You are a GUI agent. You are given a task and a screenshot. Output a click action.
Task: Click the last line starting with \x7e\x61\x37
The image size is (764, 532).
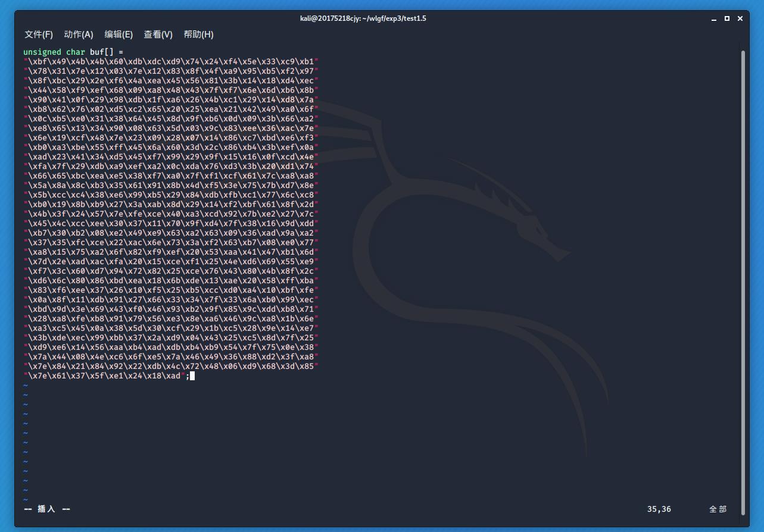point(107,376)
